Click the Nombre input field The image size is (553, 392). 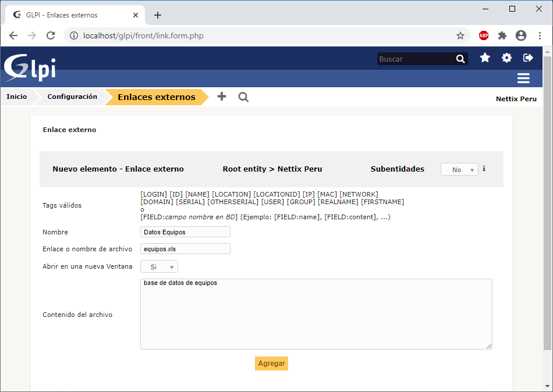pyautogui.click(x=185, y=232)
